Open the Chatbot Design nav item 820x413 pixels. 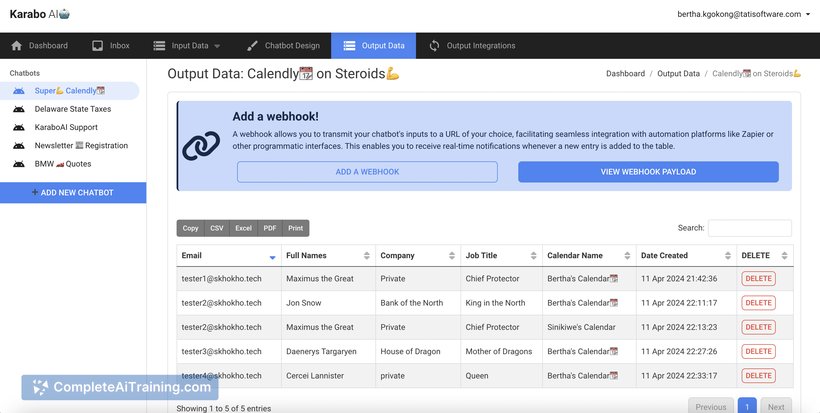point(283,45)
